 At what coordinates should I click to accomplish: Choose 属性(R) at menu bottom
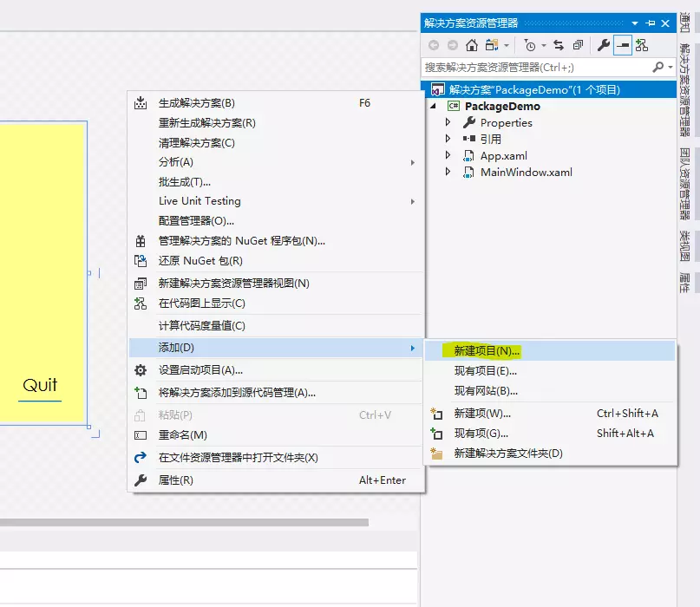(276, 480)
